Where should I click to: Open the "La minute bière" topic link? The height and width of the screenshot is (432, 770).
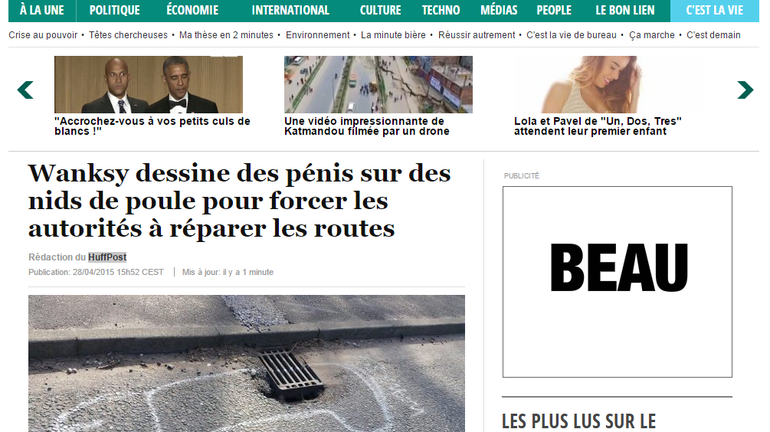pos(393,35)
